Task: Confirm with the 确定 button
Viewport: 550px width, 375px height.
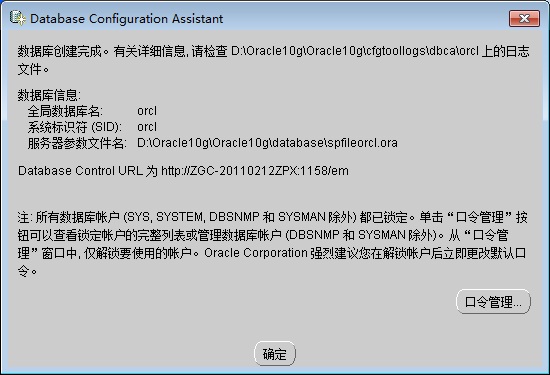Action: (275, 354)
